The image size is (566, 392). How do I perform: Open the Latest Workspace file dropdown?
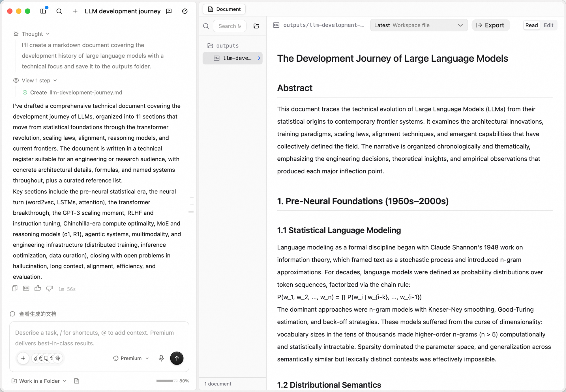[x=419, y=25]
